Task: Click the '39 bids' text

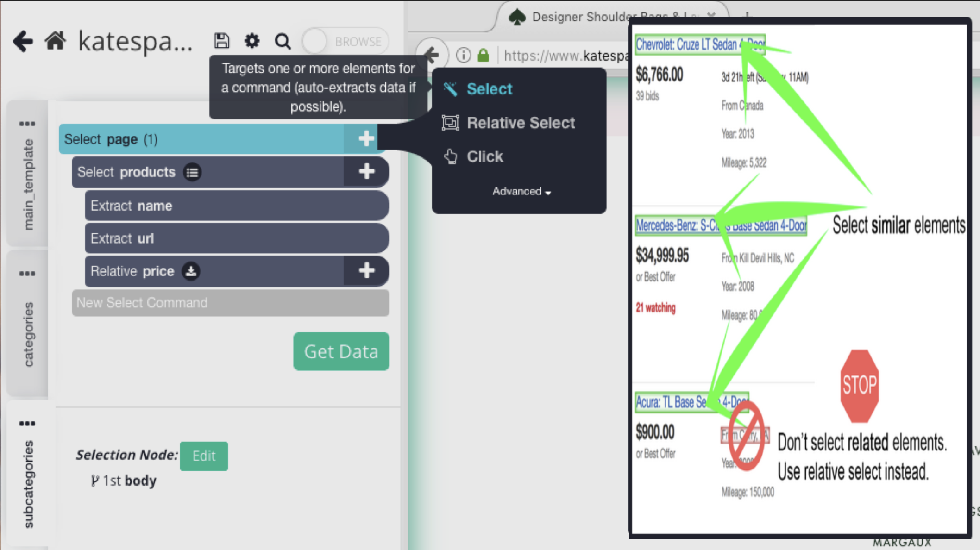Action: [647, 96]
